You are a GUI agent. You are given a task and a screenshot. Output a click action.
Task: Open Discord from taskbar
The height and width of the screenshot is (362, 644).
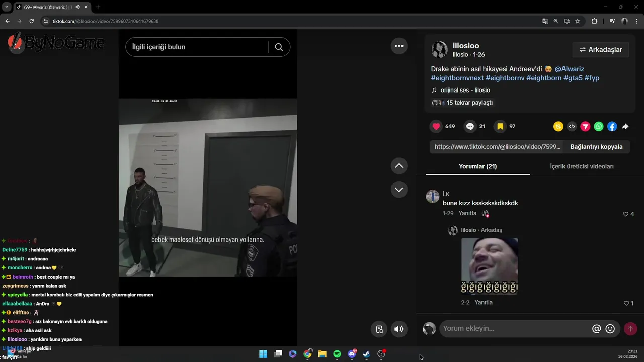pyautogui.click(x=352, y=354)
